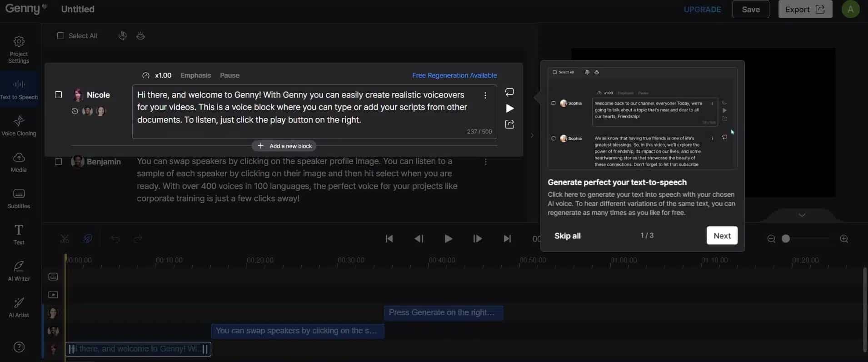The width and height of the screenshot is (868, 362).
Task: Click Next in the tutorial popup
Action: pos(722,235)
